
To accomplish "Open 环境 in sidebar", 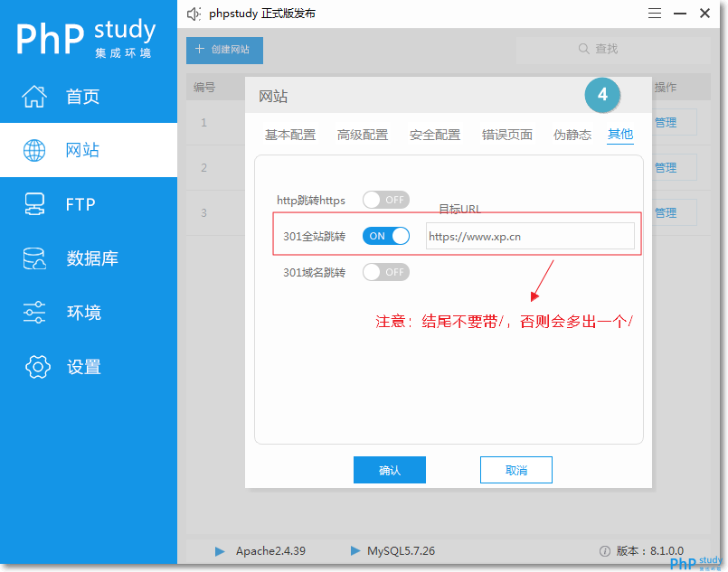I will (89, 313).
